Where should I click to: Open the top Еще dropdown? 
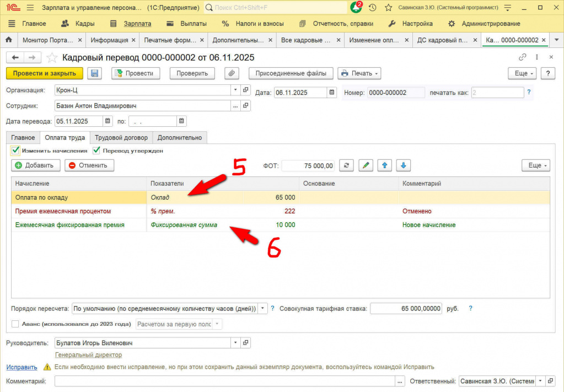pyautogui.click(x=522, y=73)
